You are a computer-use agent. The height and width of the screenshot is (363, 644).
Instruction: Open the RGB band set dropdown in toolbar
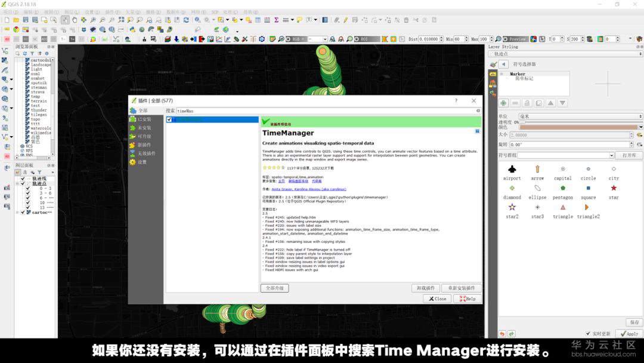pos(324,39)
